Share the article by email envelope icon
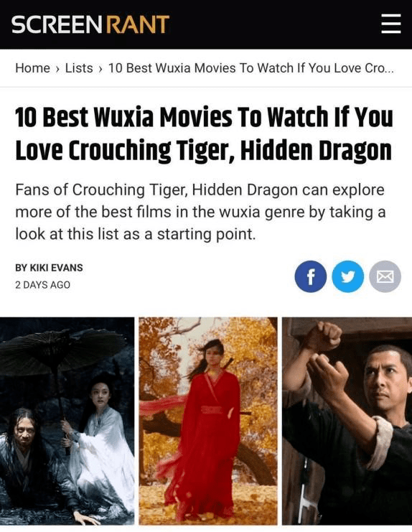 (385, 276)
